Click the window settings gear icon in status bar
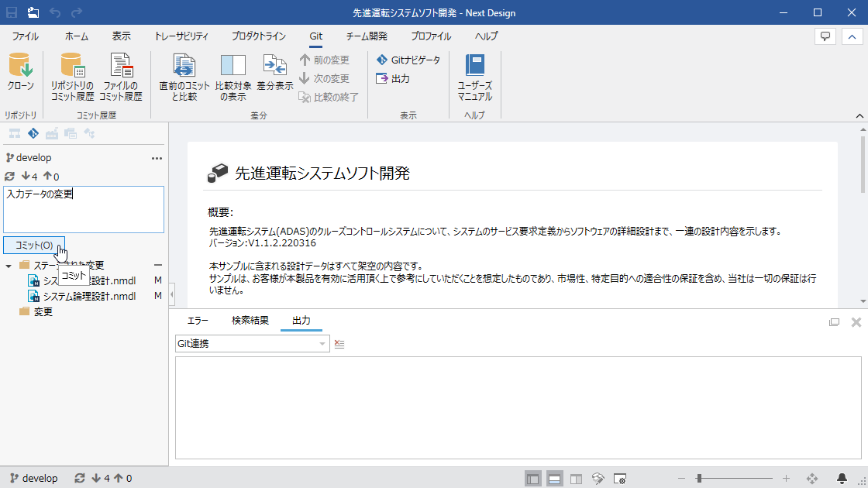 coord(620,479)
